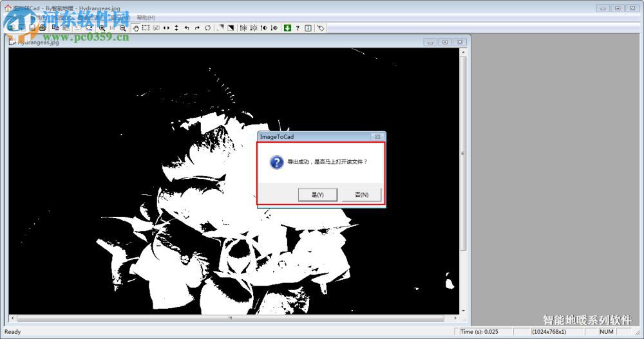Click the flip horizontal icon

[x=166, y=28]
